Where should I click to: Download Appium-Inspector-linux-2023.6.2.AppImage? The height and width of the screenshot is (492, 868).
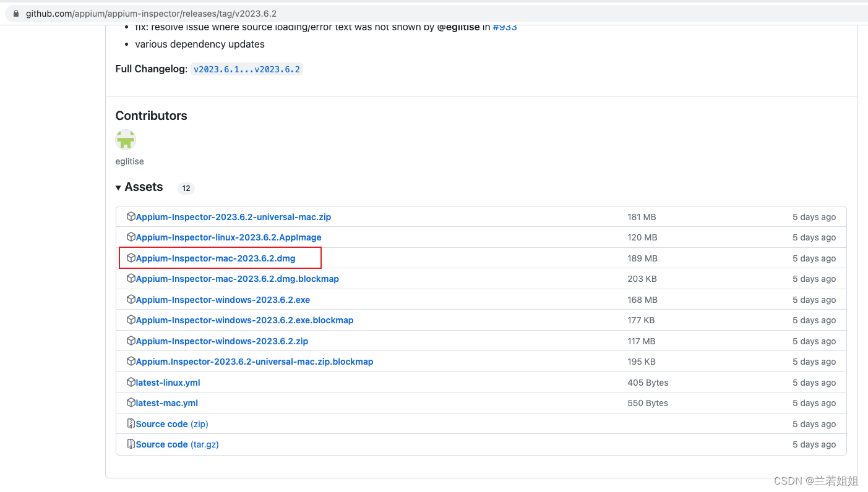pyautogui.click(x=228, y=237)
